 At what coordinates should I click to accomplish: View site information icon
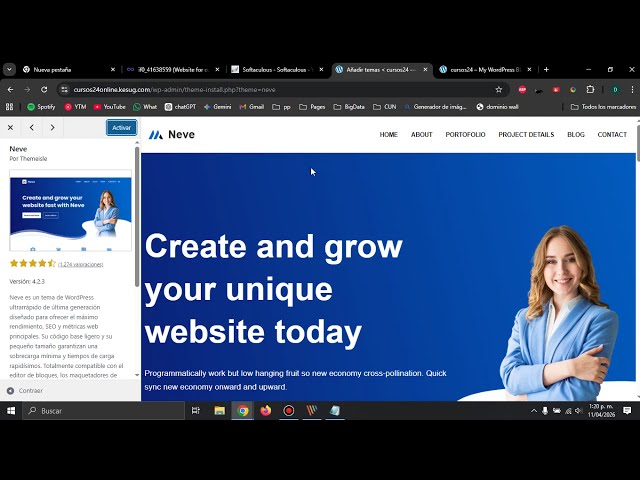[x=64, y=90]
